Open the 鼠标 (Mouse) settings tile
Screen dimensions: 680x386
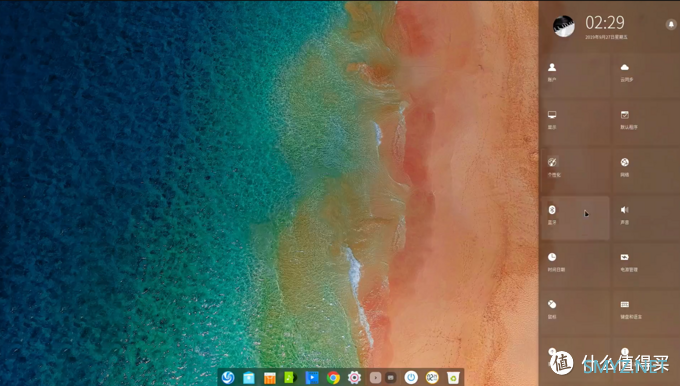click(575, 312)
